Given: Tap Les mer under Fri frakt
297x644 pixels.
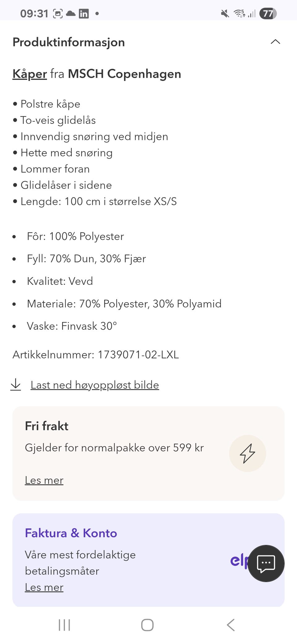Looking at the screenshot, I should [44, 480].
